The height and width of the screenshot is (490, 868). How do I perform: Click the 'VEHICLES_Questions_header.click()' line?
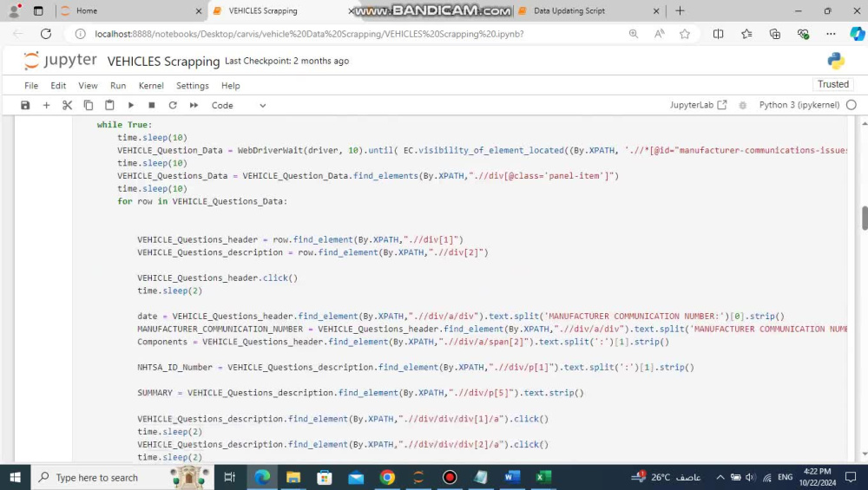pyautogui.click(x=218, y=278)
